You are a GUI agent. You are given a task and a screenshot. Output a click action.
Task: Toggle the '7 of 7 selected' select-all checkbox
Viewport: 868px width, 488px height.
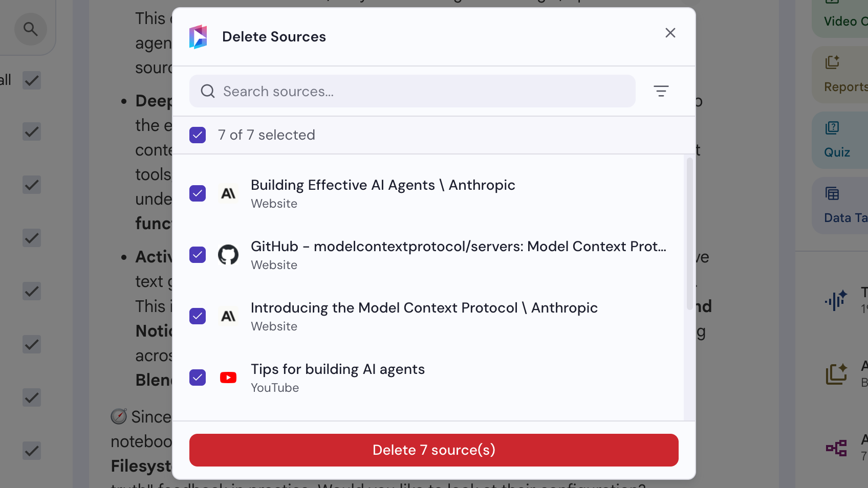(x=198, y=135)
